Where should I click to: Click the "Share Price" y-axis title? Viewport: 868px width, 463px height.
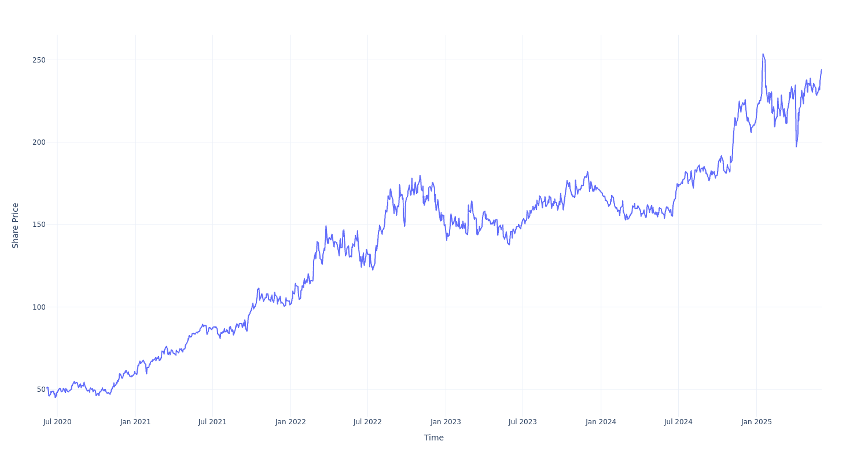pyautogui.click(x=16, y=226)
